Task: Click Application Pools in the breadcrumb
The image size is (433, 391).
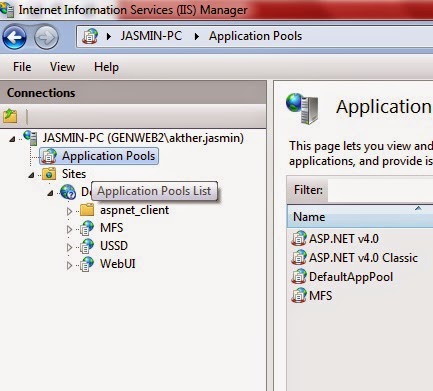Action: click(x=255, y=36)
